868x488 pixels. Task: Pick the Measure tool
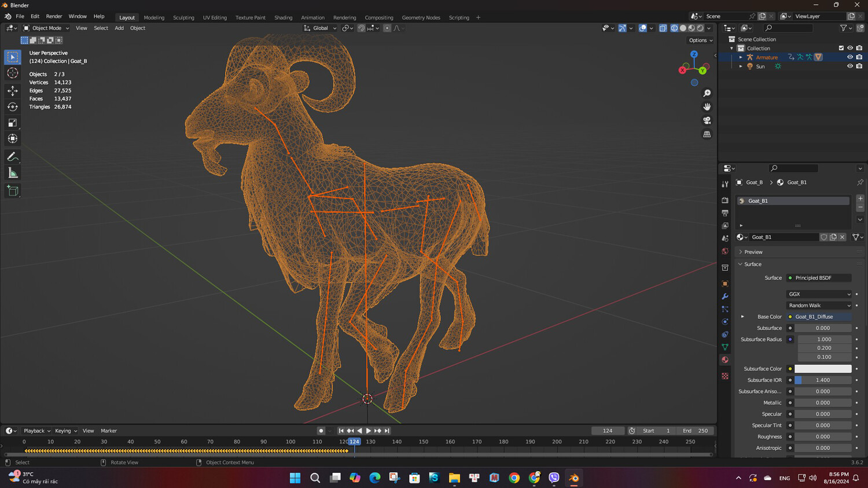(12, 173)
